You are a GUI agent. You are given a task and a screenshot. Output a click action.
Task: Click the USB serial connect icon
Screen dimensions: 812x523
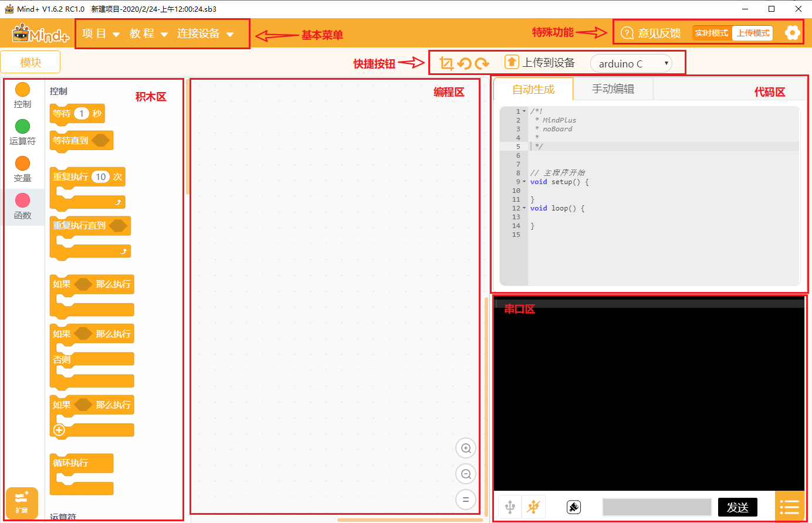pyautogui.click(x=510, y=507)
